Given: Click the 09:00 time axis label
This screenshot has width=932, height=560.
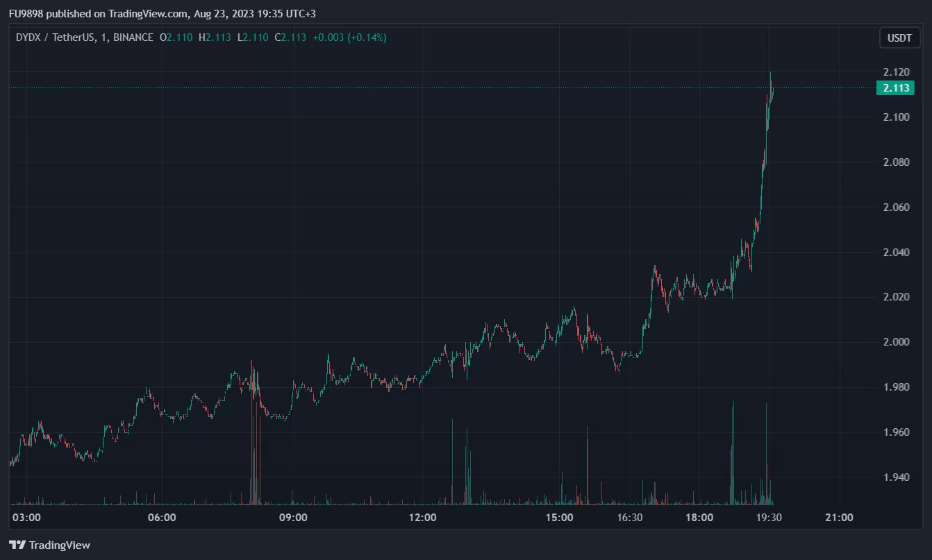Looking at the screenshot, I should pos(293,518).
